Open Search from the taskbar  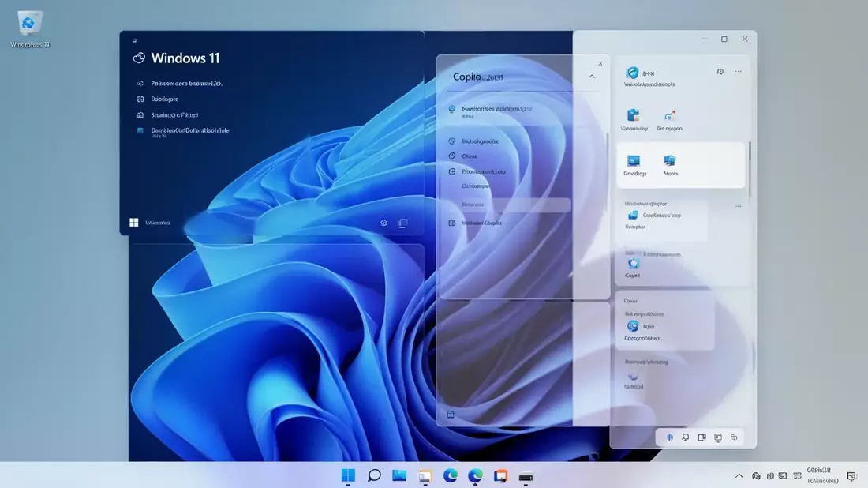click(374, 475)
